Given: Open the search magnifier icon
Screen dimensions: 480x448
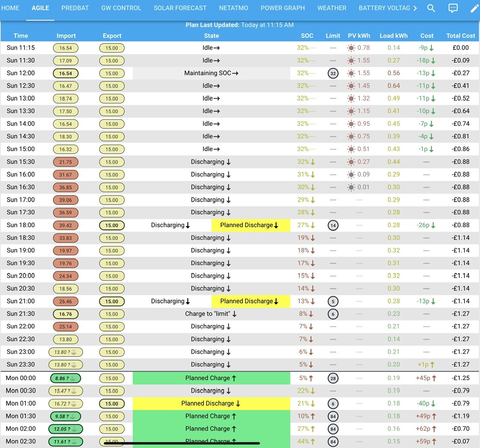Looking at the screenshot, I should (x=431, y=8).
